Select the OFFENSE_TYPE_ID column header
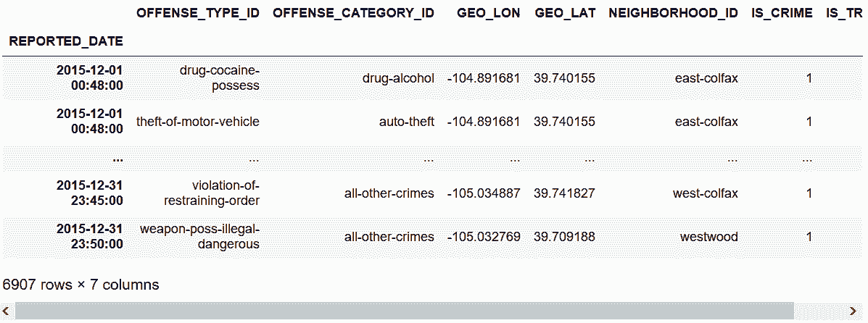 pyautogui.click(x=198, y=14)
